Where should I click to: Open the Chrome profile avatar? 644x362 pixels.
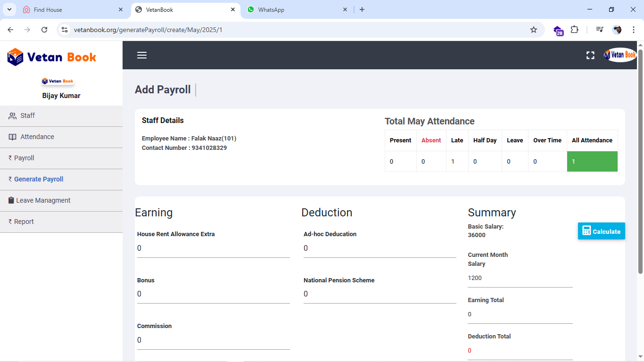617,30
